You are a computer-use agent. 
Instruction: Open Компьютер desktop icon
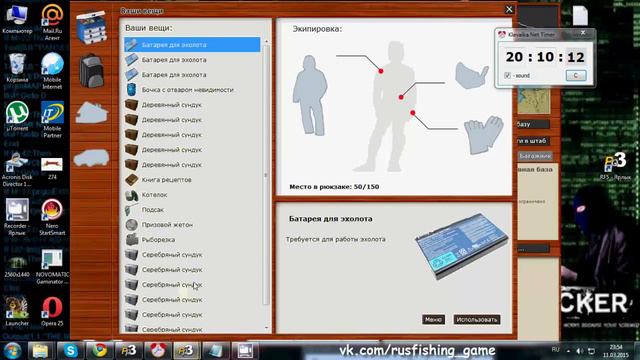(x=17, y=19)
